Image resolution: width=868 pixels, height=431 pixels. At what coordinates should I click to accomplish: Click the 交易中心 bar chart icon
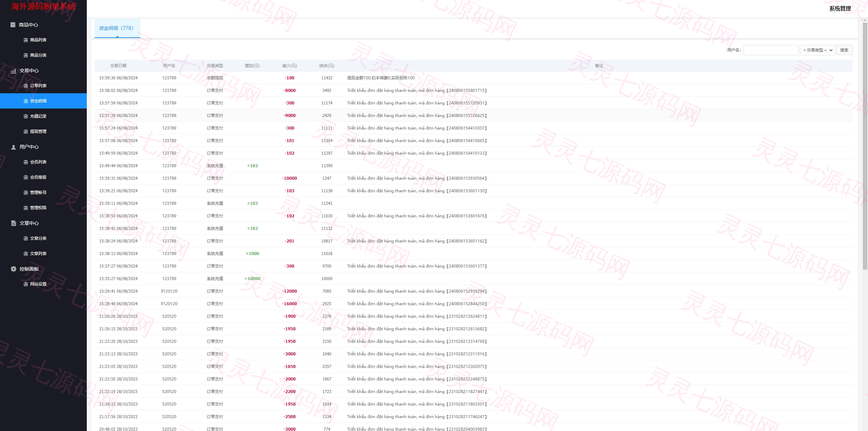pyautogui.click(x=14, y=71)
